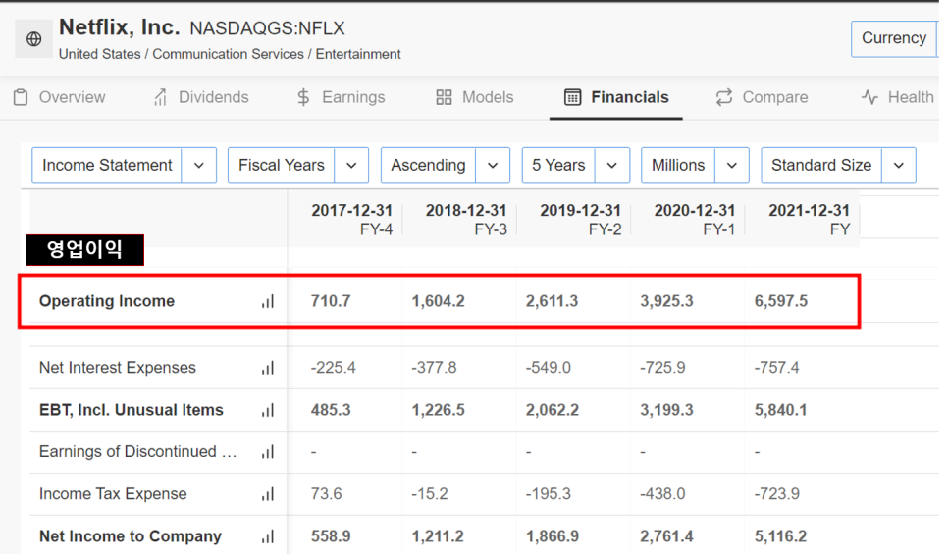This screenshot has width=948, height=560.
Task: Click the 2019-12-31 FY-2 column header
Action: 580,220
